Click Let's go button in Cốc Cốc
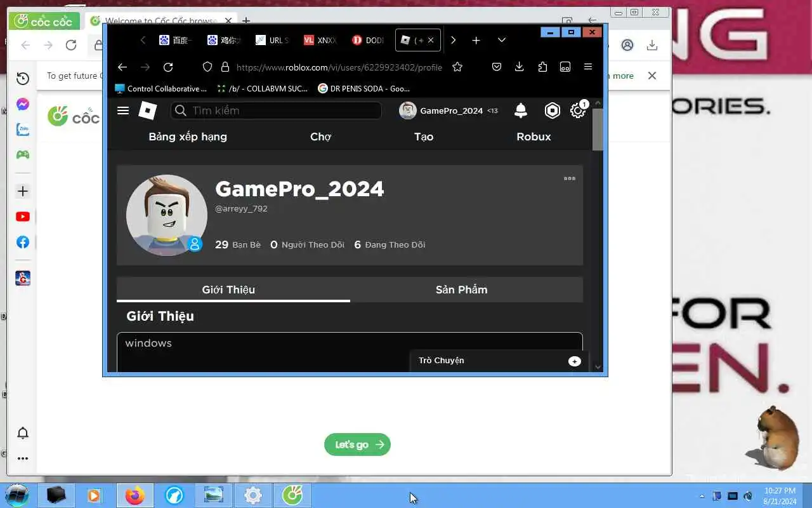 point(357,444)
